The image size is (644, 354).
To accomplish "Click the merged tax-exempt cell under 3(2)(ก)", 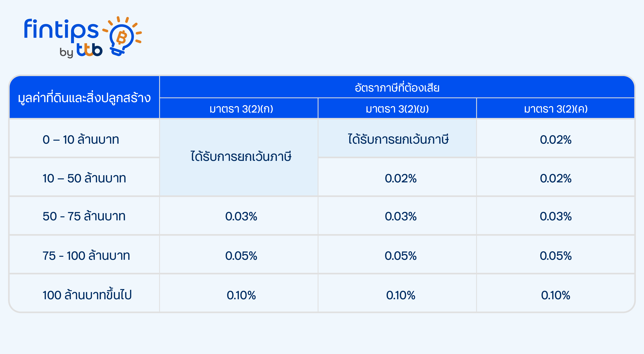I will pyautogui.click(x=239, y=157).
